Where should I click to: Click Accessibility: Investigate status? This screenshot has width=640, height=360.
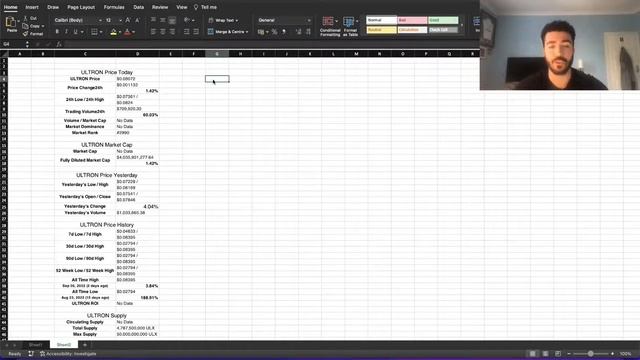coord(68,354)
